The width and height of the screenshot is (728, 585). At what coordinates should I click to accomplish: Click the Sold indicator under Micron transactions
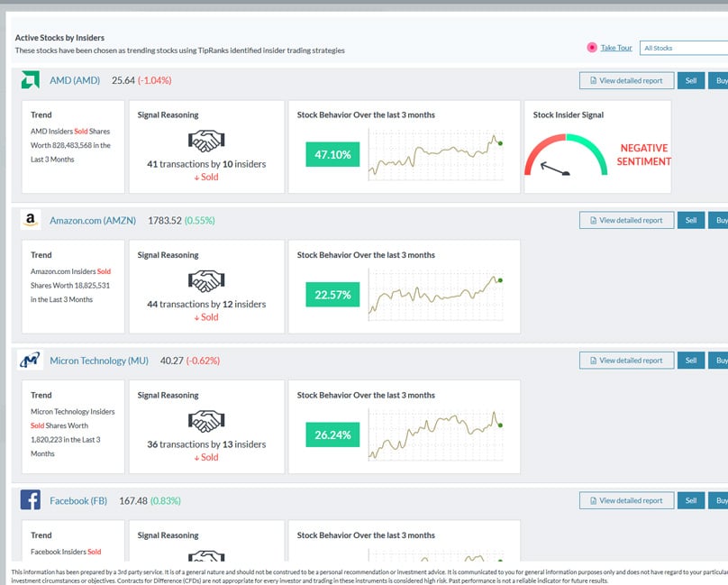(206, 457)
